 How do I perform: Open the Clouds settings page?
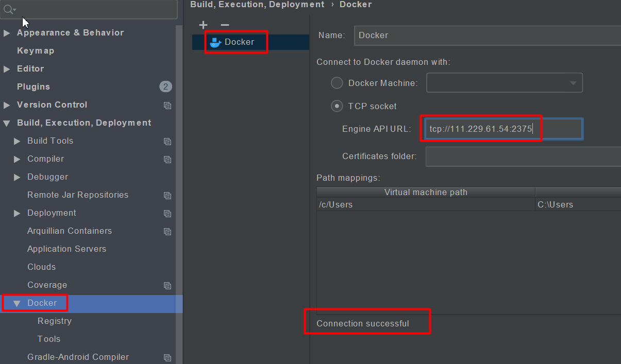point(41,267)
